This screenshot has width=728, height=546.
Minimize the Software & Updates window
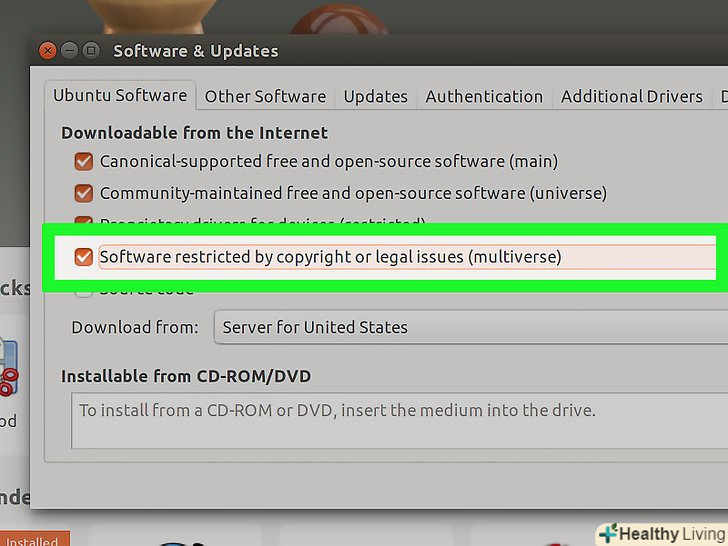click(69, 50)
